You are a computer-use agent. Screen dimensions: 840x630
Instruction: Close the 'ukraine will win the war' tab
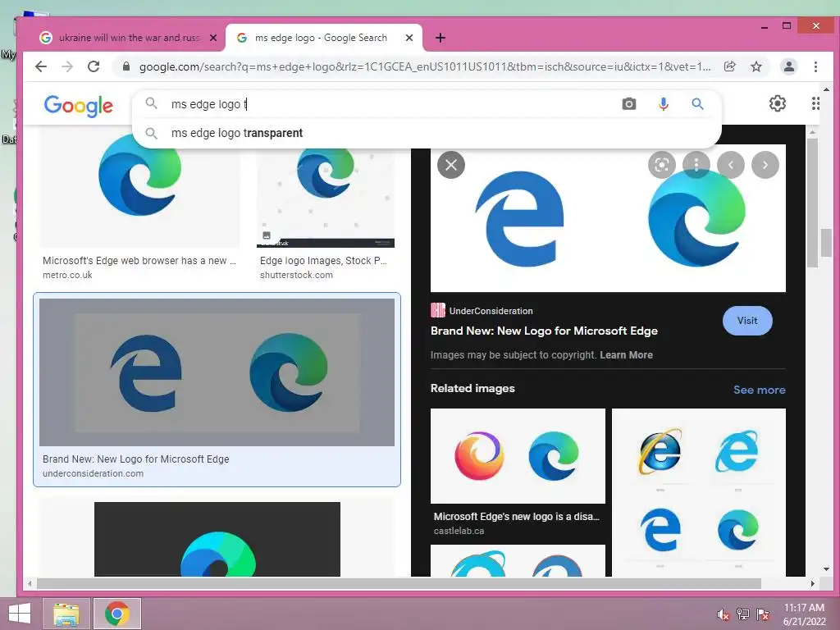coord(213,38)
